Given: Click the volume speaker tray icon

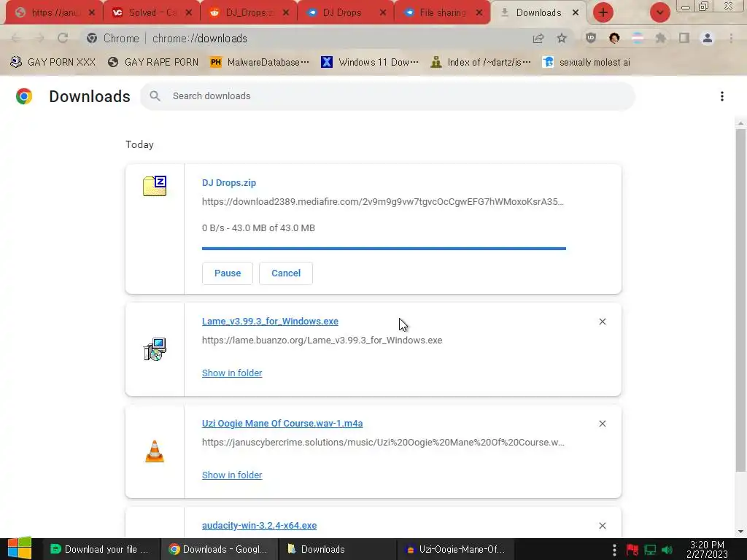Looking at the screenshot, I should (x=667, y=550).
